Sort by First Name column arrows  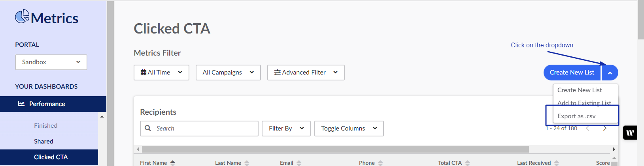pyautogui.click(x=173, y=163)
